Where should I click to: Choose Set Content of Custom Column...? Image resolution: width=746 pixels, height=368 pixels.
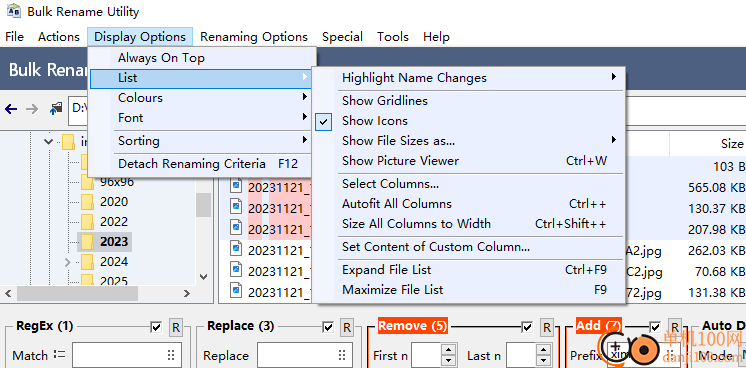click(468, 247)
